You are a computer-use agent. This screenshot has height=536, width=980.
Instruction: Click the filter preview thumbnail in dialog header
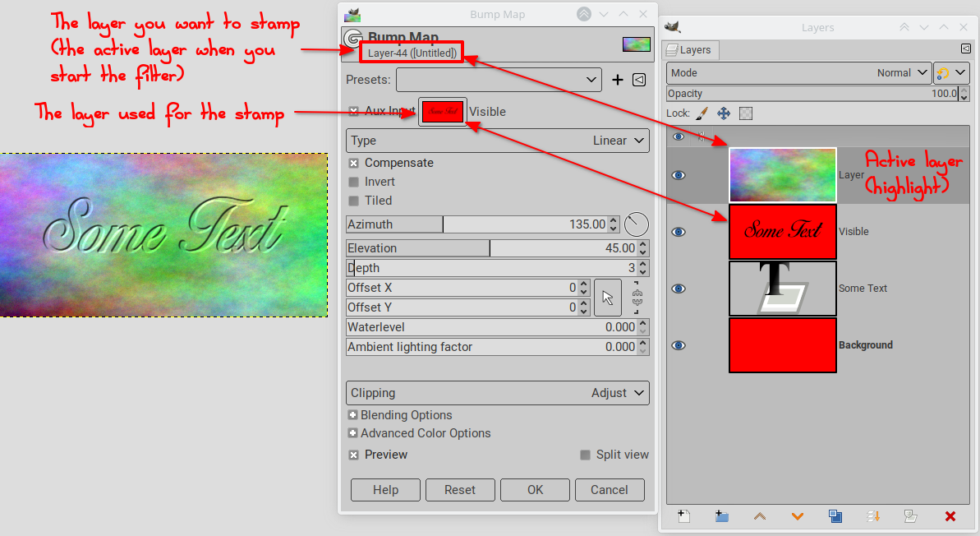637,44
